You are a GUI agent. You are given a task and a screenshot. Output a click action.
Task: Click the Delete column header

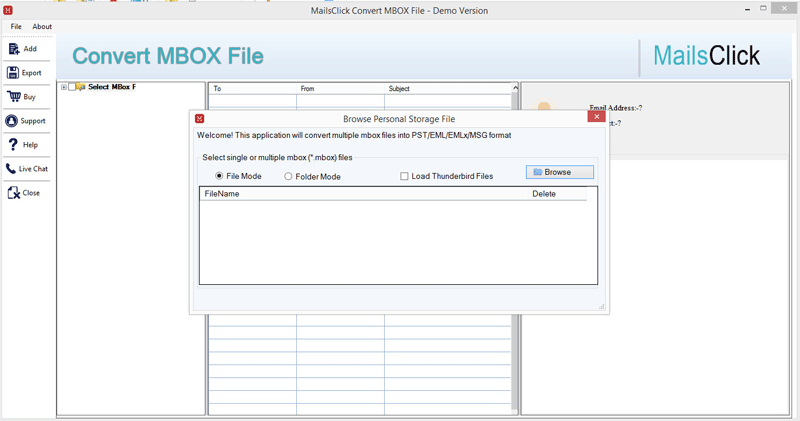click(557, 194)
